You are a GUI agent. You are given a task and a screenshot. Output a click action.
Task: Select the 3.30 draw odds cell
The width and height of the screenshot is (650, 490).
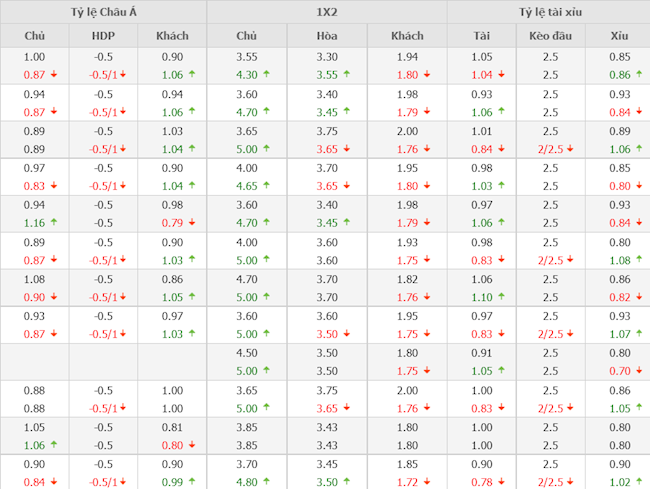pos(326,56)
